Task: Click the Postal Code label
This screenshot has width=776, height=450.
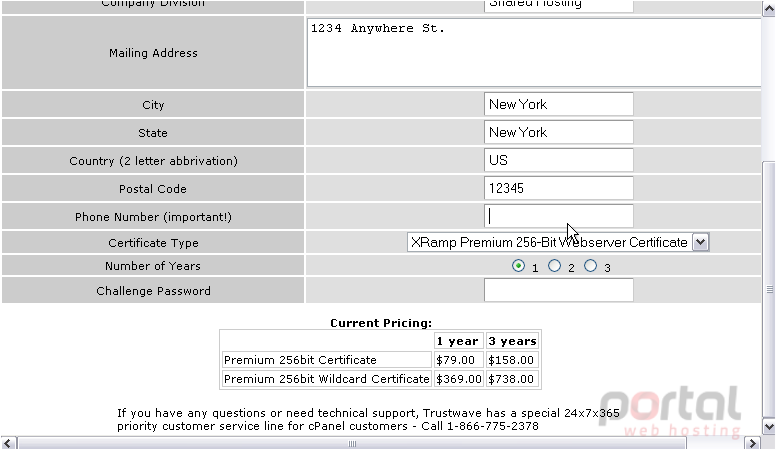Action: [153, 189]
